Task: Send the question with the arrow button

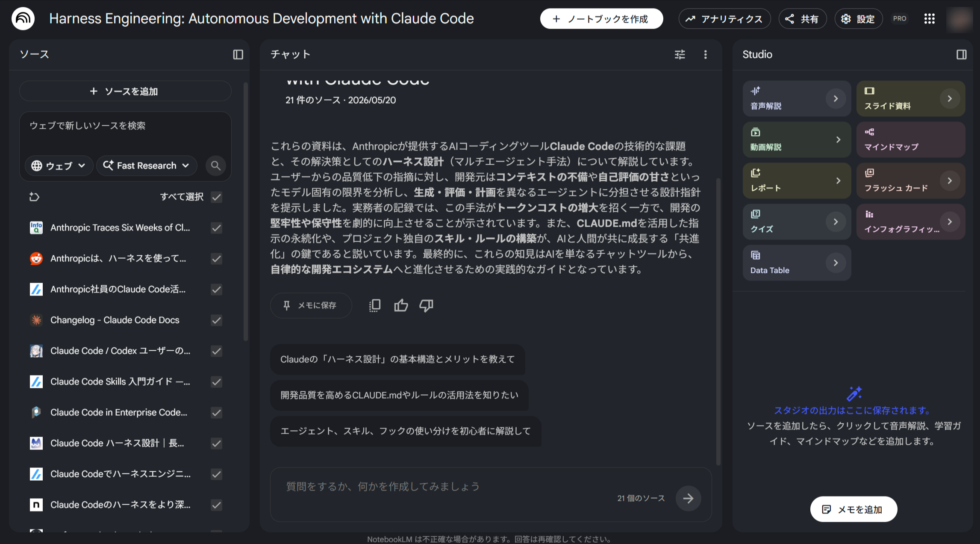Action: pos(688,498)
